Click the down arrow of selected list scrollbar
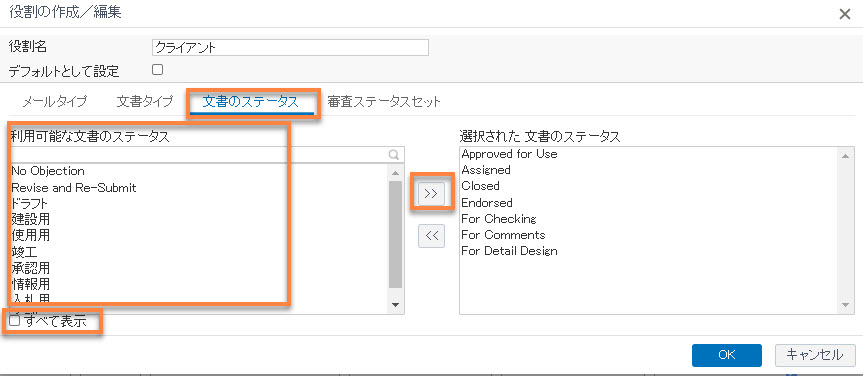Screen dimensions: 863x376 845,306
